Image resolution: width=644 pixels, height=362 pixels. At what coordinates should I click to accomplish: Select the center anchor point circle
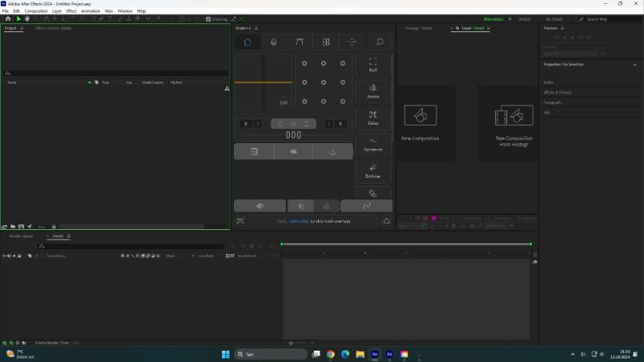(324, 83)
